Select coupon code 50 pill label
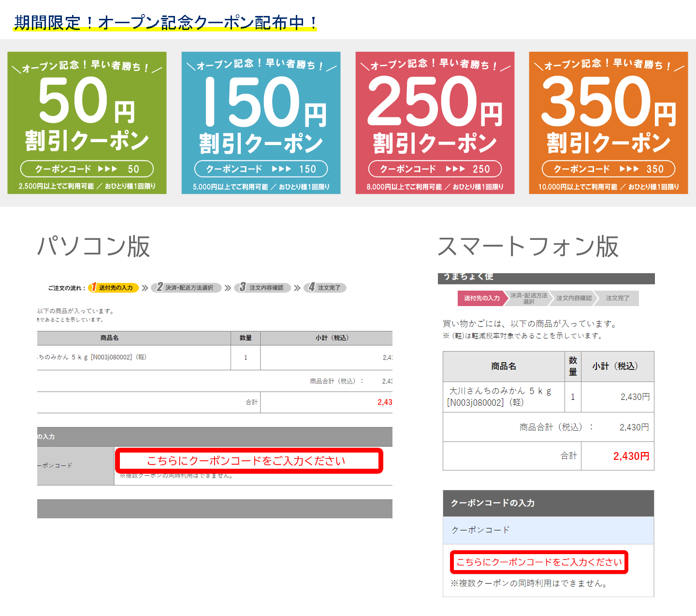 point(87,169)
